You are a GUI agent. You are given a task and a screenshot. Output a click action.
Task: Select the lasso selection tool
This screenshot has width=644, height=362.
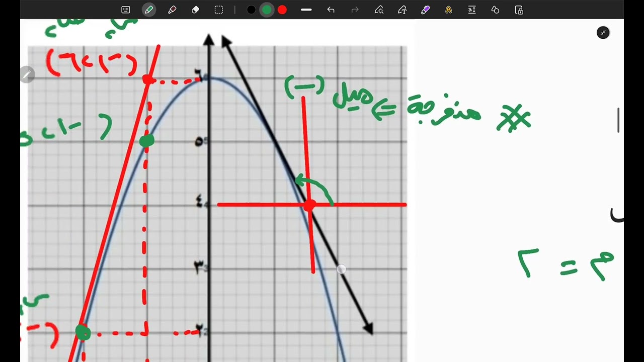(218, 10)
